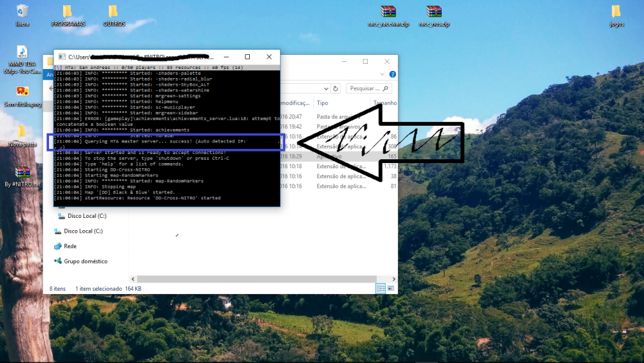The height and width of the screenshot is (363, 644).
Task: Open the OUTROS desktop folder
Action: (x=113, y=12)
